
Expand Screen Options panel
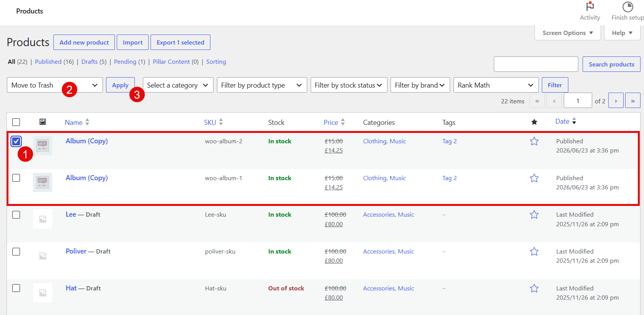(x=568, y=33)
